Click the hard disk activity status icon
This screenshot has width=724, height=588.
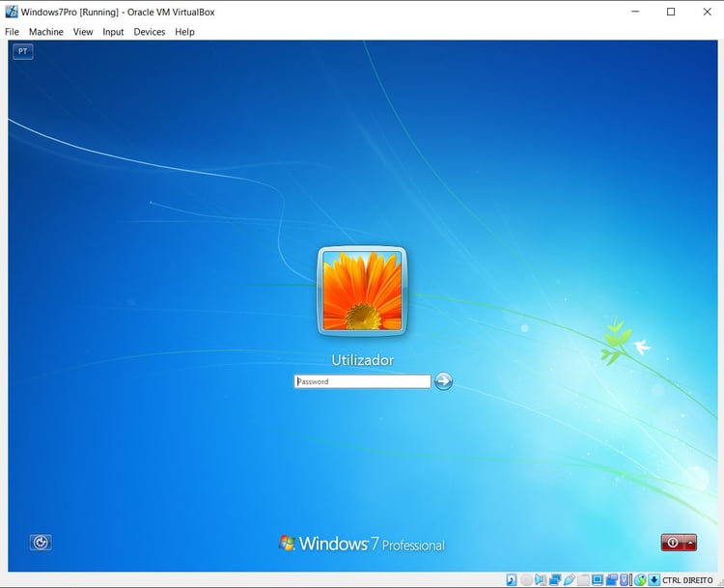point(511,579)
